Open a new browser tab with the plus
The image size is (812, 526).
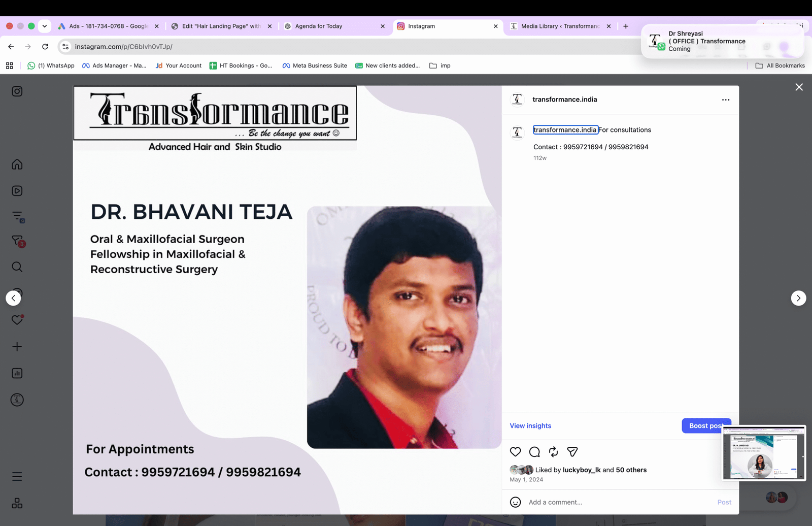point(626,26)
